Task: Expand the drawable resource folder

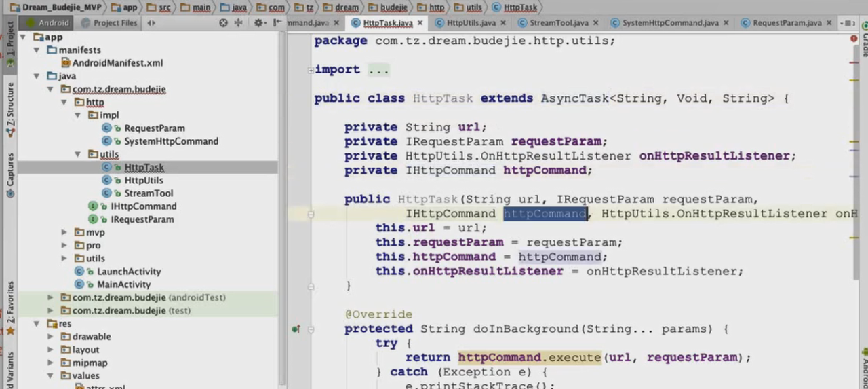Action: coord(51,337)
